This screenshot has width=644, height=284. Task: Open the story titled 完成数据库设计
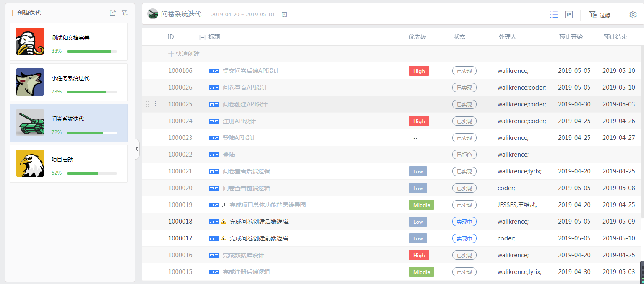[243, 255]
